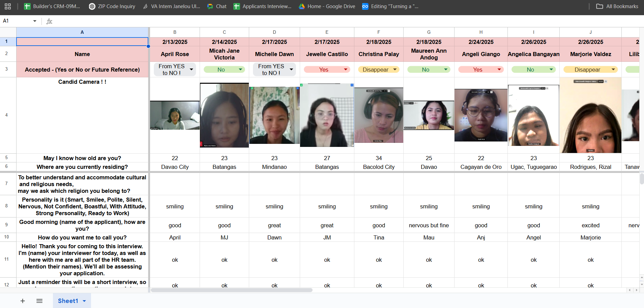Image resolution: width=644 pixels, height=308 pixels.
Task: Expand April Rose's accepted status dropdown
Action: (192, 70)
